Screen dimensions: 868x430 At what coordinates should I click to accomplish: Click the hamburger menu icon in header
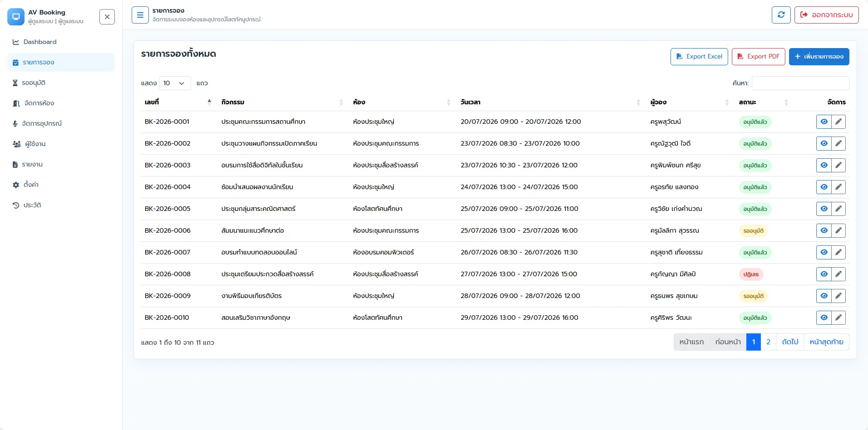pos(140,15)
